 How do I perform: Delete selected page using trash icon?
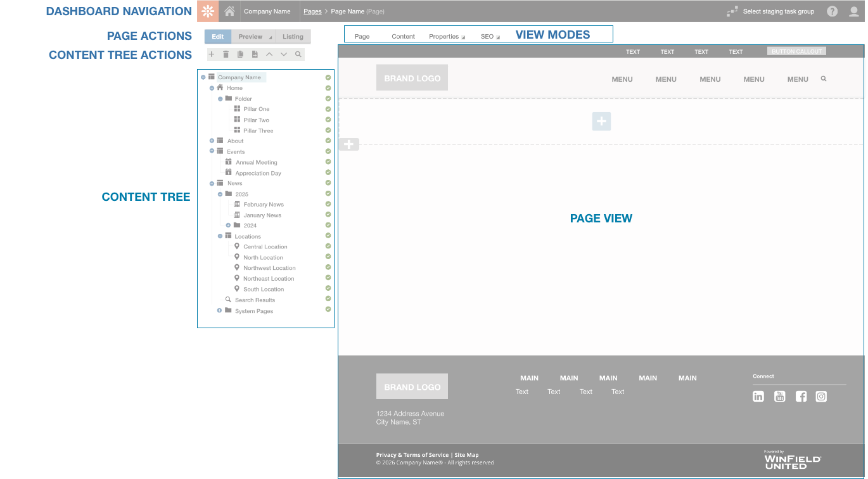(x=226, y=54)
